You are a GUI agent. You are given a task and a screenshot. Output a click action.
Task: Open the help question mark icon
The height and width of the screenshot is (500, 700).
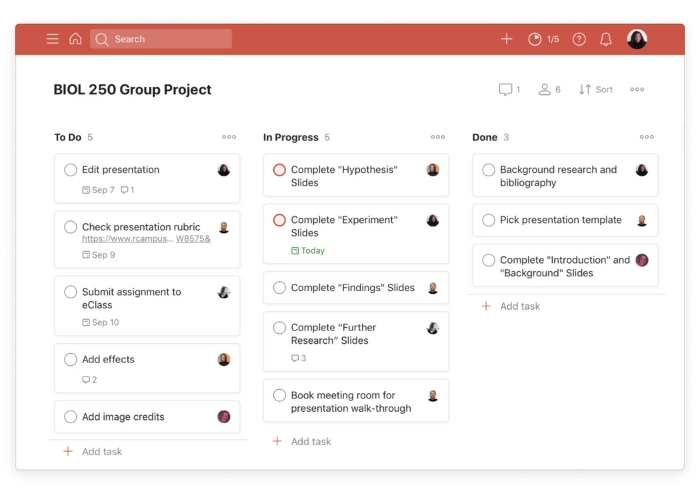coord(579,39)
